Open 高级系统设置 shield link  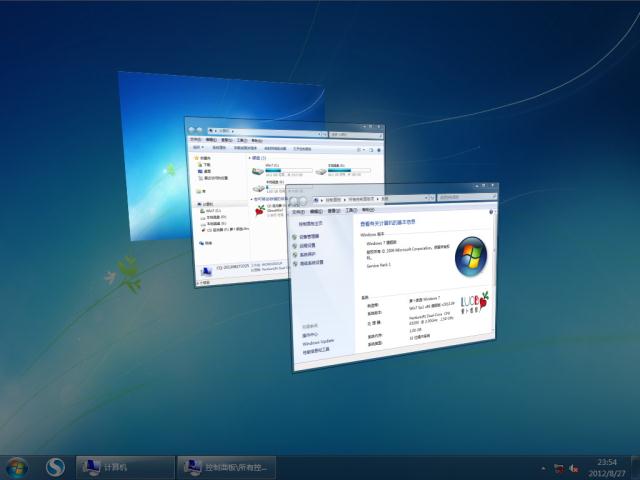(x=309, y=263)
